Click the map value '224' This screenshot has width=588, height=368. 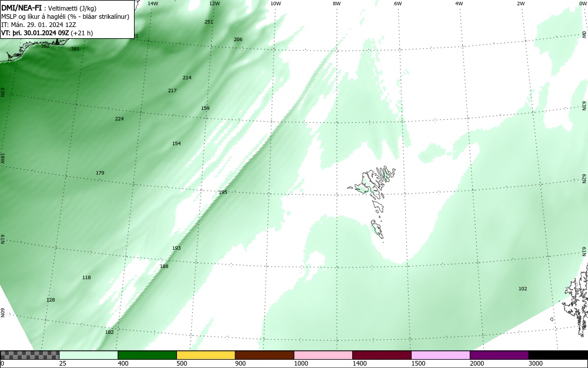click(119, 119)
